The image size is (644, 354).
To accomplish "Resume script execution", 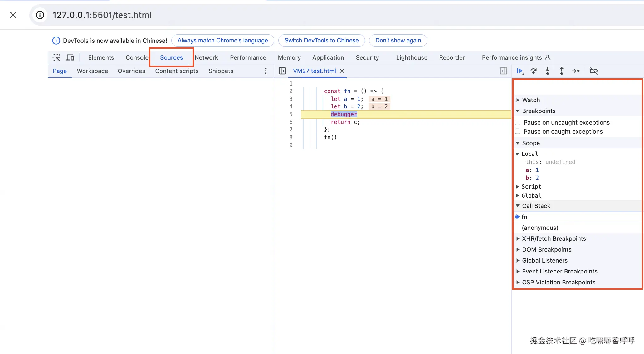I will coord(520,71).
